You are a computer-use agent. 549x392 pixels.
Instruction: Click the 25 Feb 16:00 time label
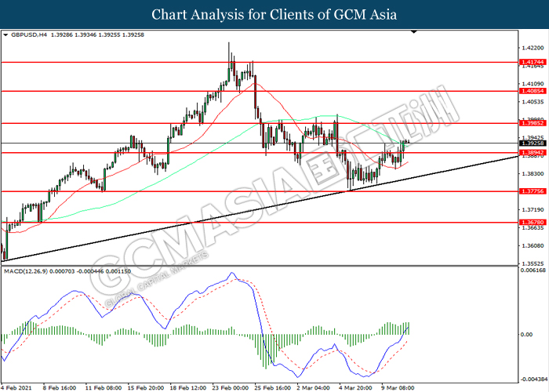click(x=273, y=388)
